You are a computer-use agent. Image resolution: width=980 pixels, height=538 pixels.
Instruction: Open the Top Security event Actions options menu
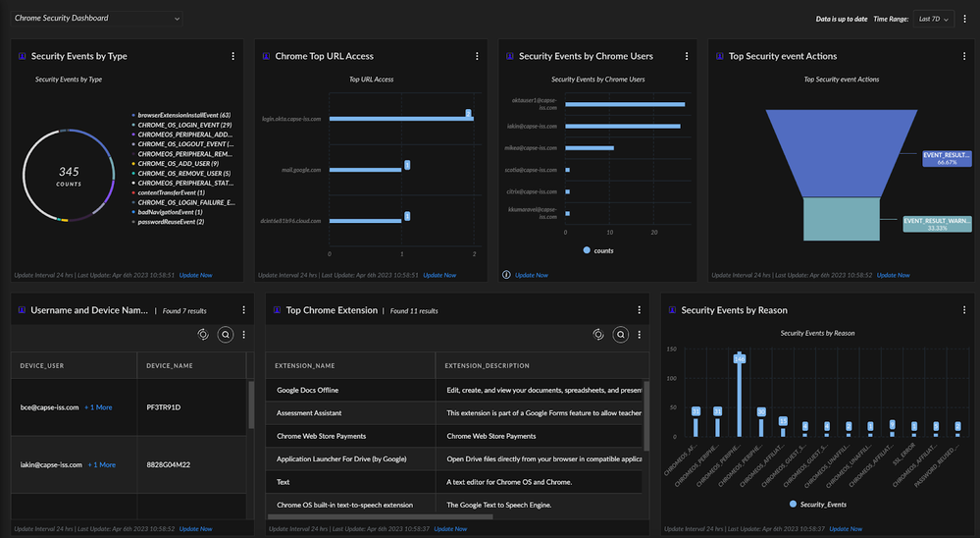click(x=964, y=56)
